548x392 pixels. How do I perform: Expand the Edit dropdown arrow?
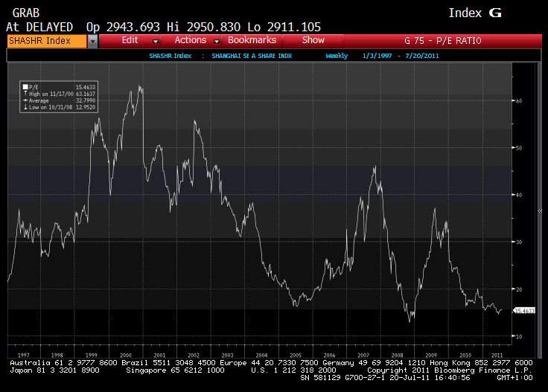click(156, 42)
